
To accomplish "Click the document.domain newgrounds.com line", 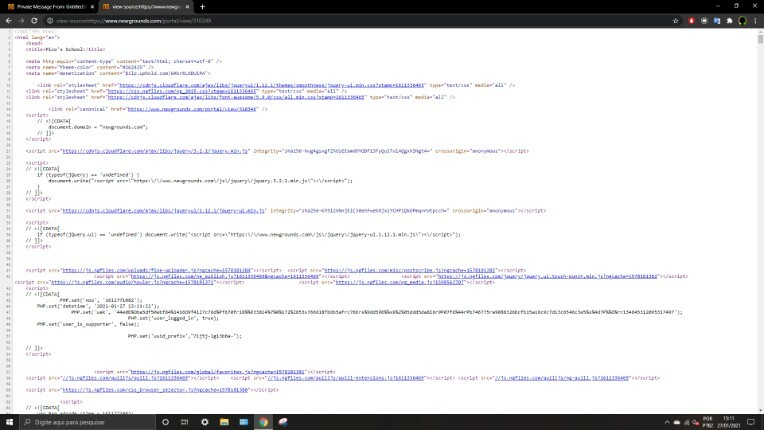I will 97,127.
